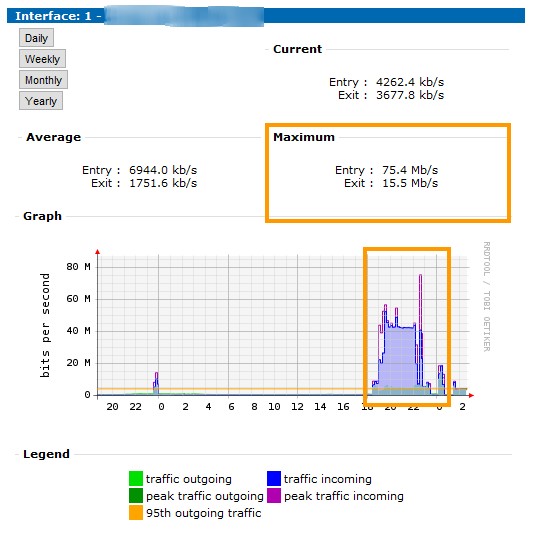Viewport: 557px width, 537px height.
Task: Click the Average entry value 6944.0 kb/s
Action: tap(163, 170)
